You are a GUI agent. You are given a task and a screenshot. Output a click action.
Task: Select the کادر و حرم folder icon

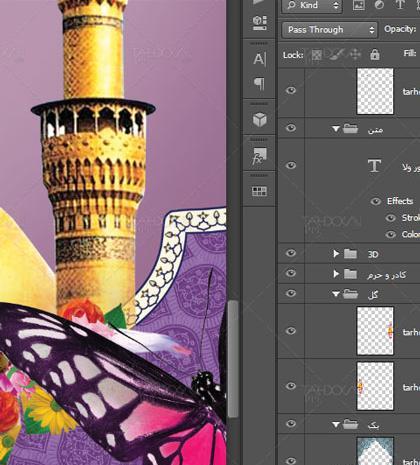pyautogui.click(x=350, y=274)
